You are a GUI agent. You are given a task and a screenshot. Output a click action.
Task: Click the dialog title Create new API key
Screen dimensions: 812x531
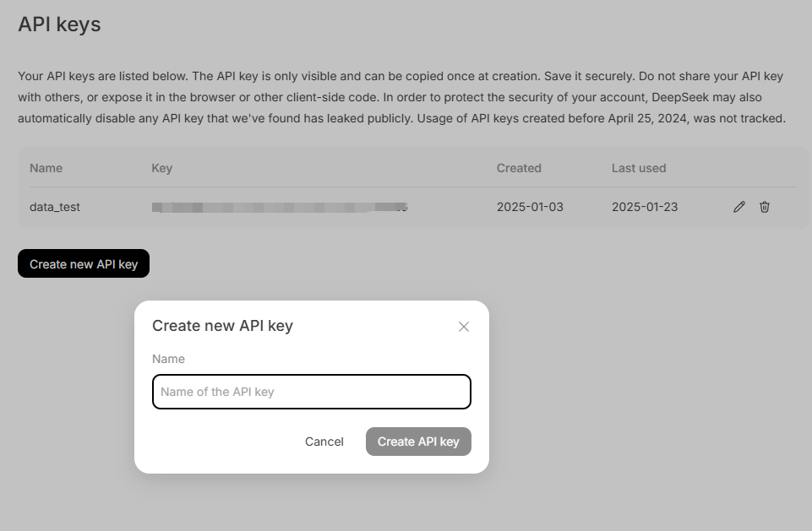pyautogui.click(x=222, y=326)
